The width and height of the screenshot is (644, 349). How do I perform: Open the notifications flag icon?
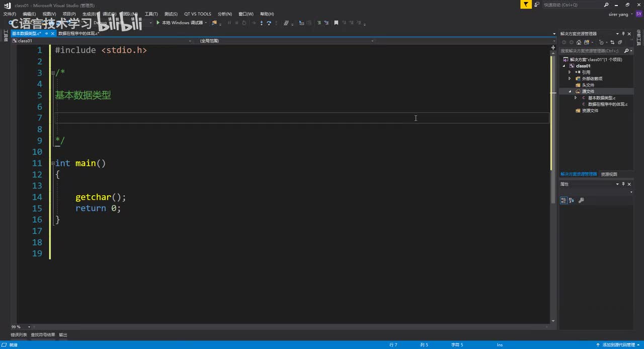[526, 5]
